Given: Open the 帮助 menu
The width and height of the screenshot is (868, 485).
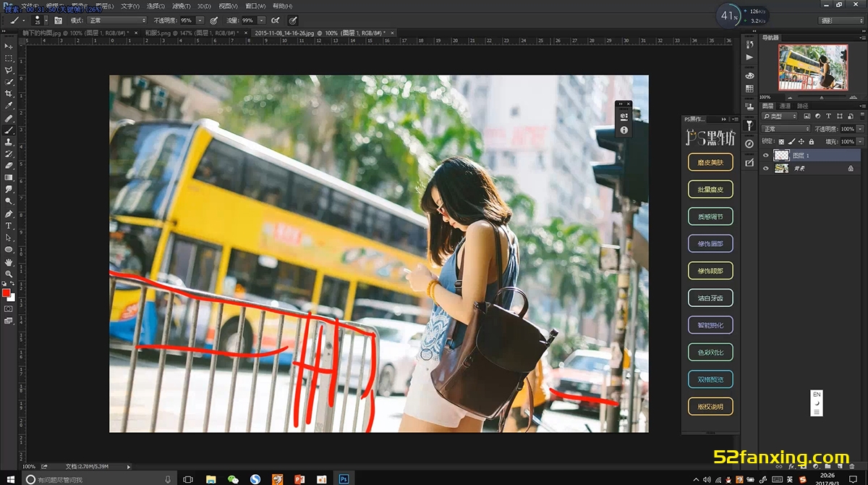Looking at the screenshot, I should tap(282, 6).
